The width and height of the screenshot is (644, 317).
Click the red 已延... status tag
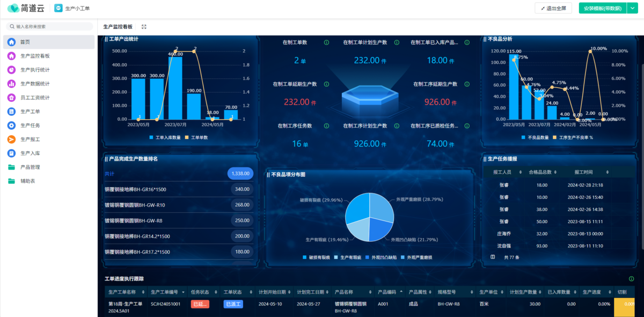point(200,304)
